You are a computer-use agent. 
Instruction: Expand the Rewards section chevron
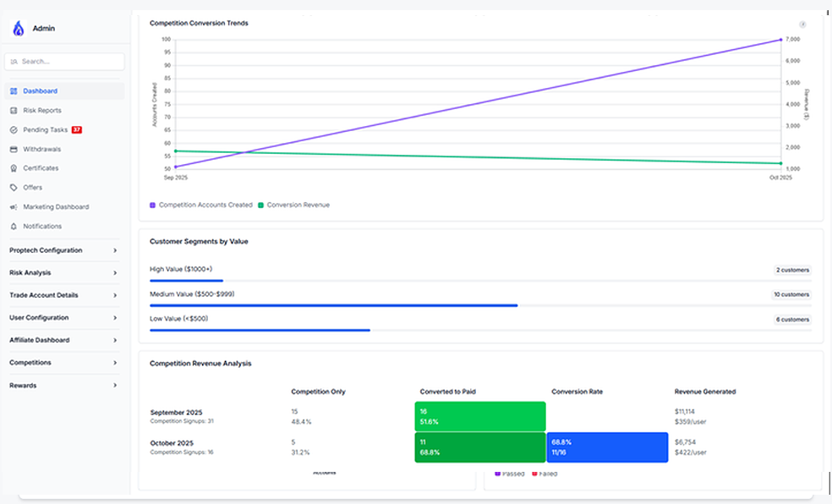115,386
